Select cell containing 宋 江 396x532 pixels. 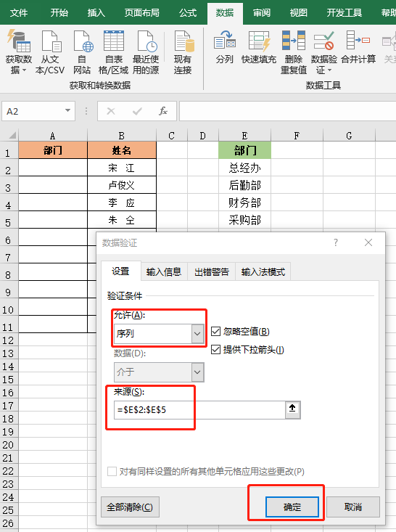tap(121, 168)
